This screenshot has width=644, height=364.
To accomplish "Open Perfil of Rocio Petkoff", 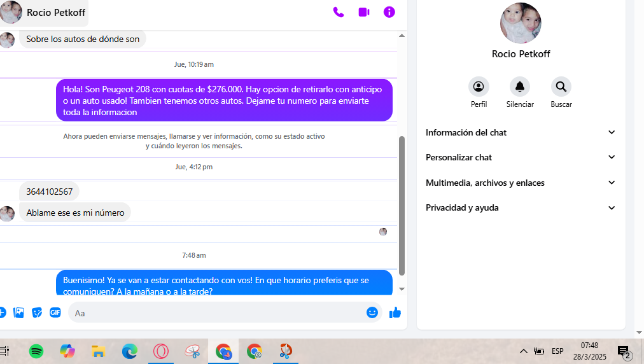I will (479, 87).
